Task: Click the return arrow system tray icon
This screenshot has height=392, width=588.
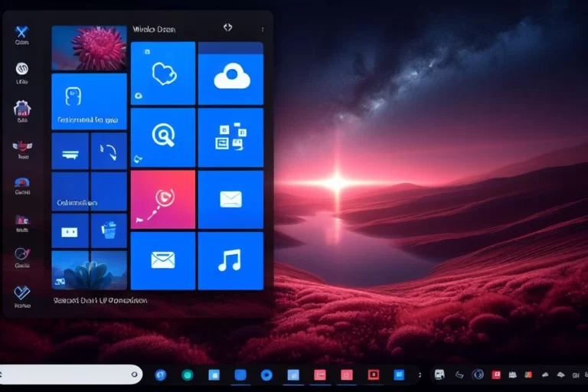Action: [x=459, y=374]
